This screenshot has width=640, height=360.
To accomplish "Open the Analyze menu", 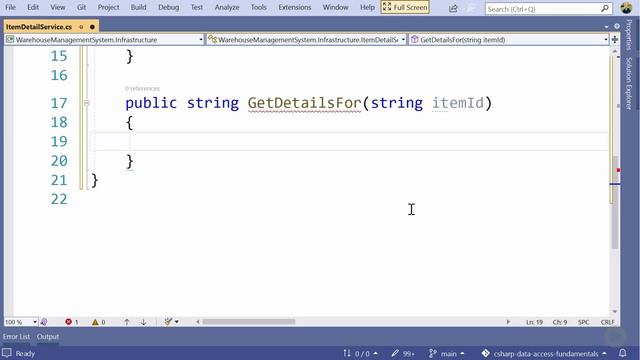I will pos(227,7).
